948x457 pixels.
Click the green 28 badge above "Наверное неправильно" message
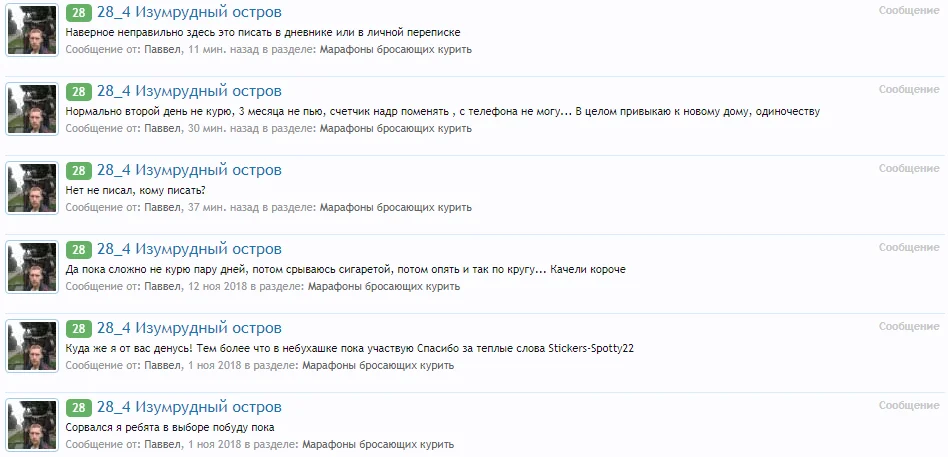(x=78, y=13)
